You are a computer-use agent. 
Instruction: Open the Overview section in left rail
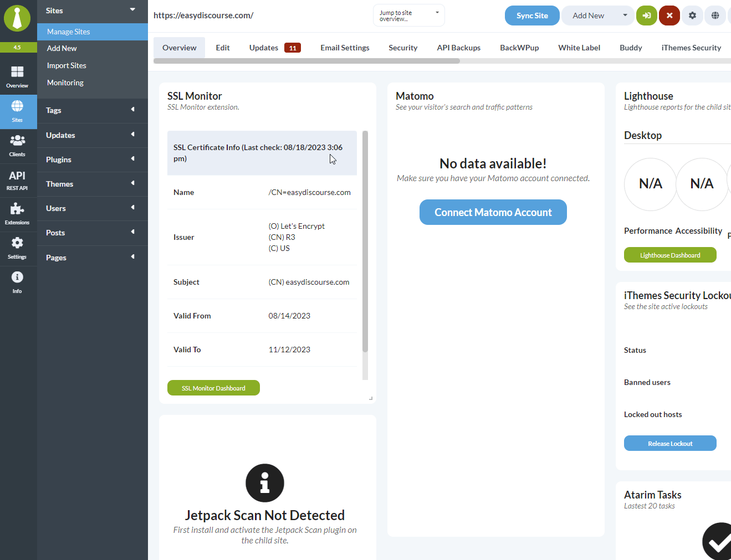(x=17, y=77)
